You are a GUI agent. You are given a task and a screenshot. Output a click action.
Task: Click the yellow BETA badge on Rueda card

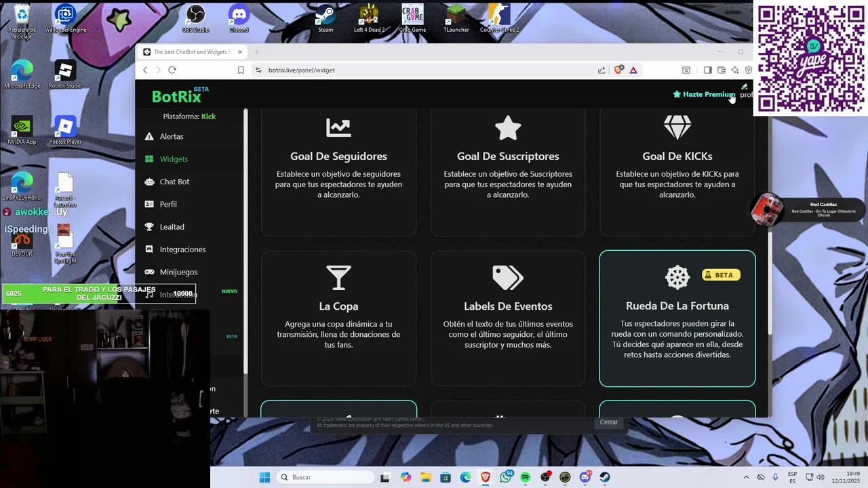[721, 274]
